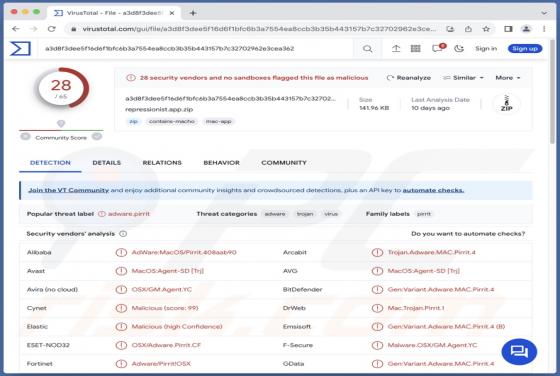Click the Reanalyze button
Viewport: 560px width, 376px height.
[409, 77]
